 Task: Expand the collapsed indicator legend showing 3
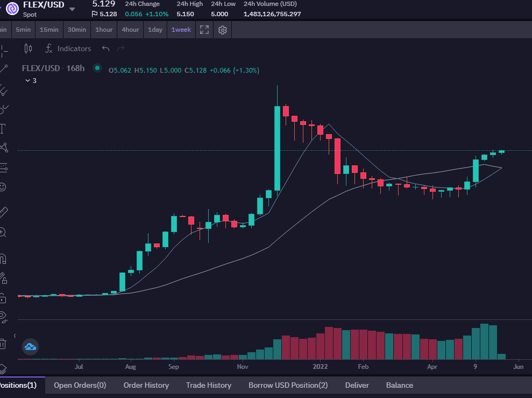click(31, 80)
